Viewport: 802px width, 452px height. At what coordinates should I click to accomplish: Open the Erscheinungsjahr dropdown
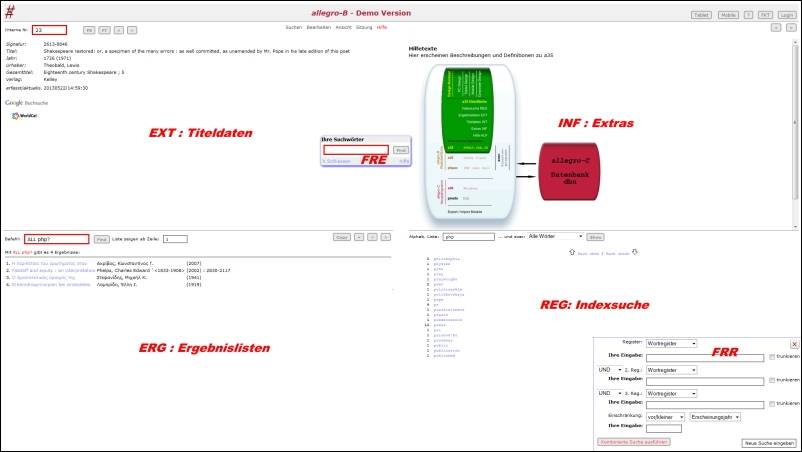tap(715, 417)
